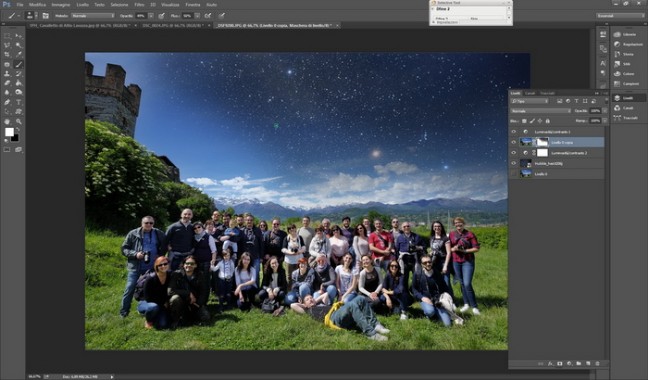Open the brush Metodo blending mode dropdown
This screenshot has width=648, height=380.
[x=93, y=16]
